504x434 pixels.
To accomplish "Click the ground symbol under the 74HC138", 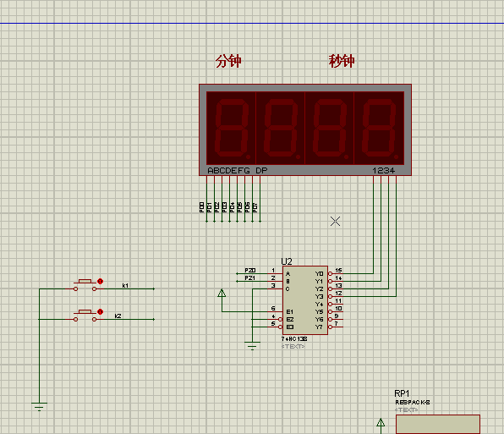I will (252, 345).
